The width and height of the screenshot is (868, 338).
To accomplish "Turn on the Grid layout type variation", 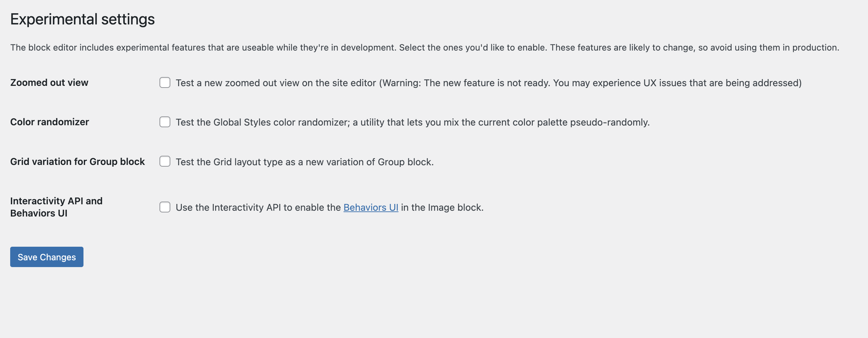I will tap(165, 162).
